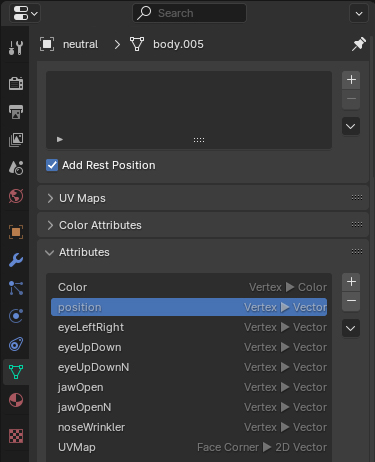This screenshot has height=462, width=375.
Task: Open the Tool properties tab
Action: coord(16,48)
